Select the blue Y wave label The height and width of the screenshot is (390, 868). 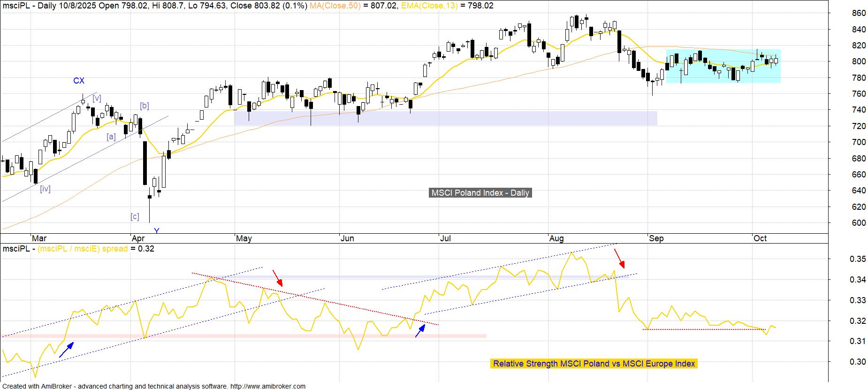(157, 230)
